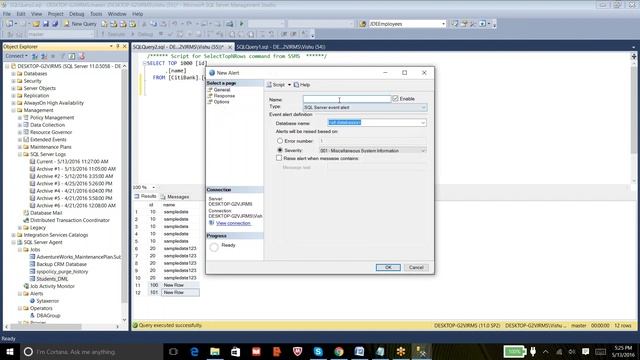Click the Object Explorer refresh icon
The height and width of the screenshot is (360, 640).
coord(72,56)
